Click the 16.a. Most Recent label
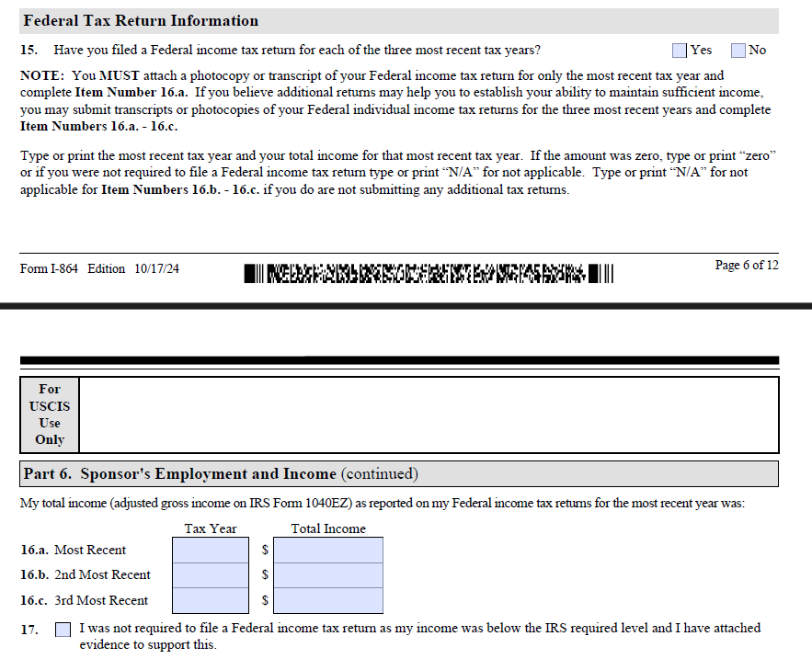This screenshot has width=812, height=659. [x=73, y=550]
